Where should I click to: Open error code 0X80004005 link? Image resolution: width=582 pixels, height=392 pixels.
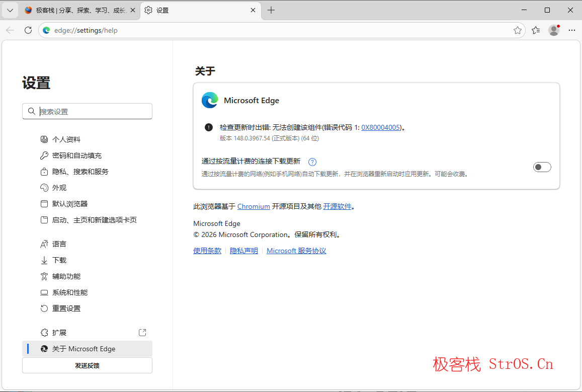380,128
